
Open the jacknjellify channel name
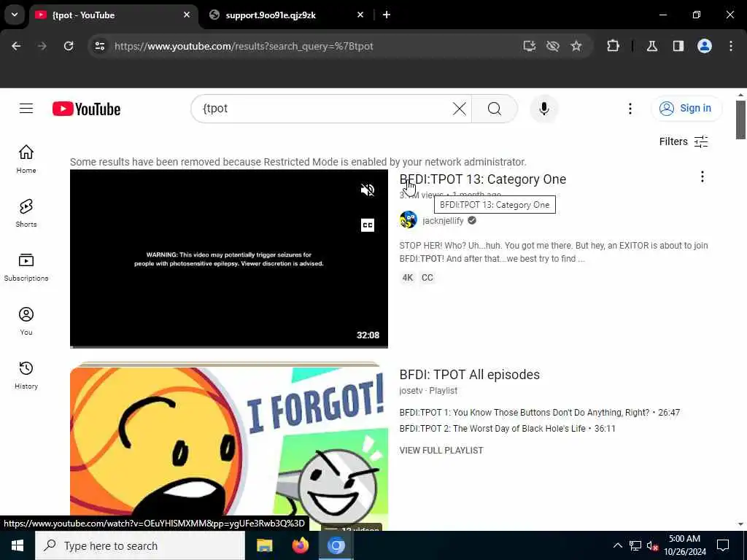tap(443, 220)
